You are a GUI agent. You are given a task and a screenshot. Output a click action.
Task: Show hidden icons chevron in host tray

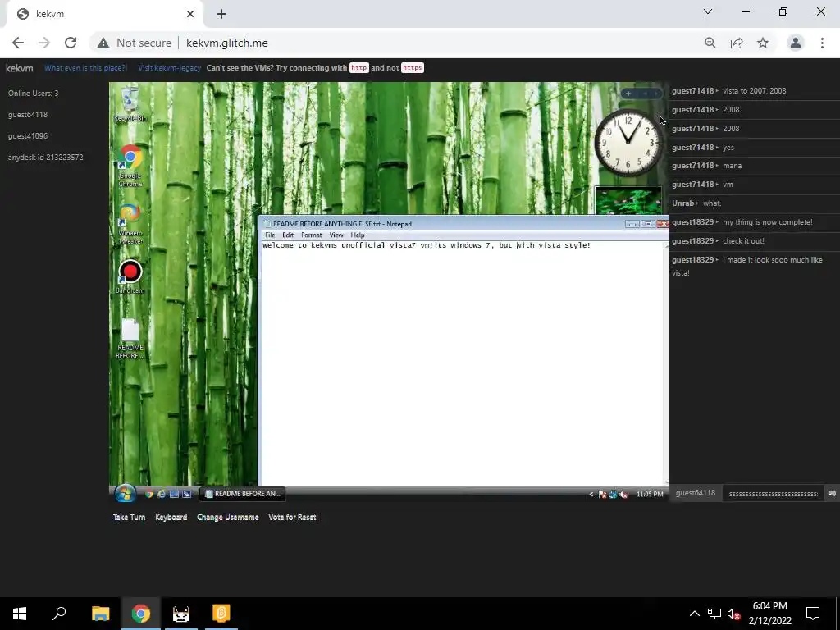pos(694,614)
